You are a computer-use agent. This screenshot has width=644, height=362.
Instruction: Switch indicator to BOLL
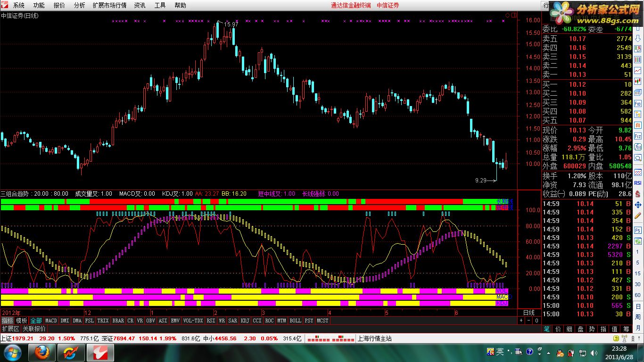click(x=295, y=321)
